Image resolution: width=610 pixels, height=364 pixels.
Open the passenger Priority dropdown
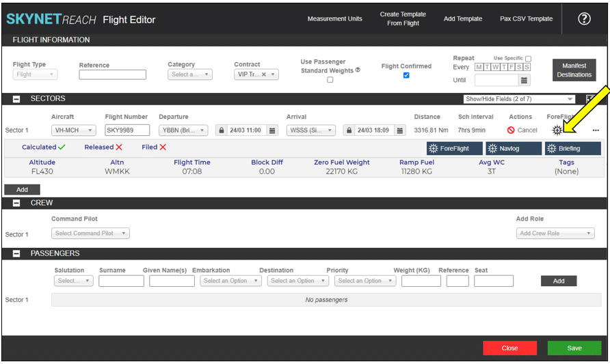click(365, 281)
